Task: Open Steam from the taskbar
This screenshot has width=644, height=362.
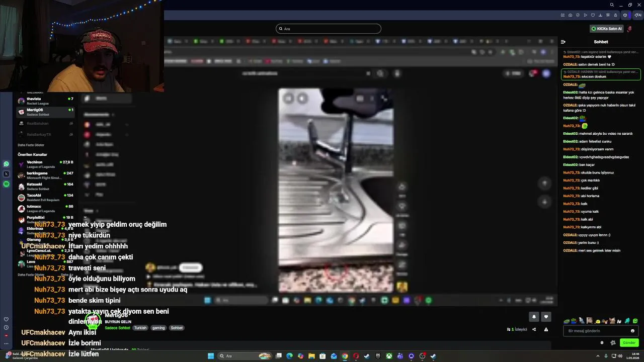Action: tap(367, 356)
